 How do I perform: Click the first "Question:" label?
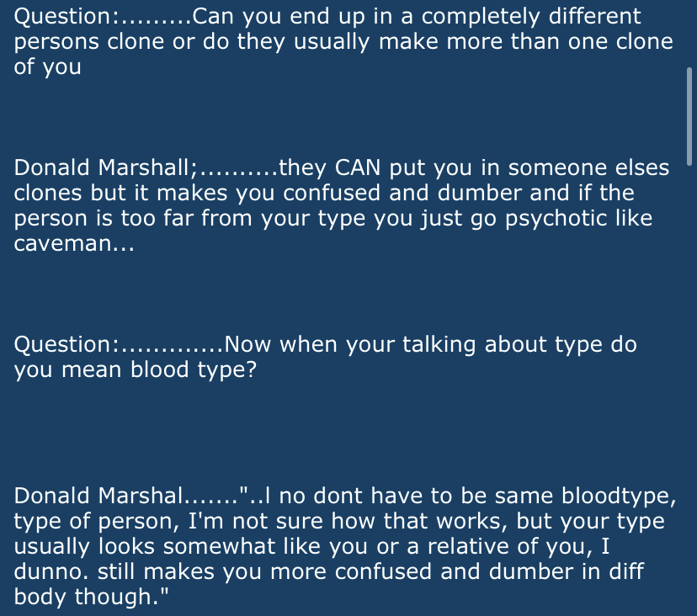click(x=67, y=17)
